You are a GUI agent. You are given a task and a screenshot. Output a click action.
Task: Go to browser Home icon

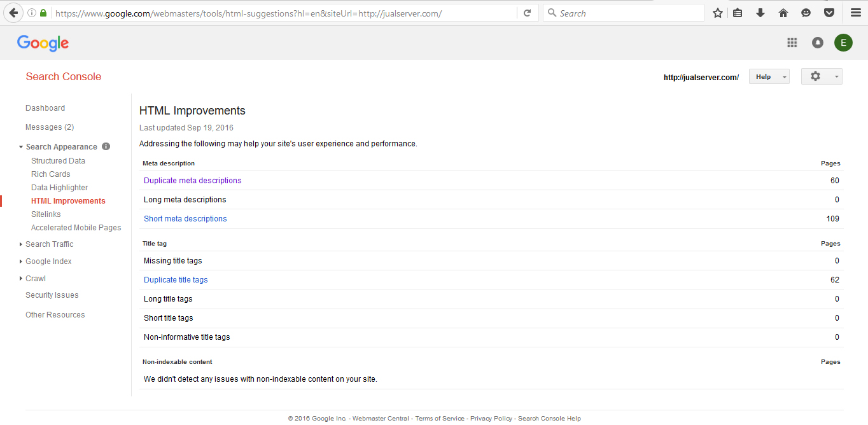[x=783, y=13]
